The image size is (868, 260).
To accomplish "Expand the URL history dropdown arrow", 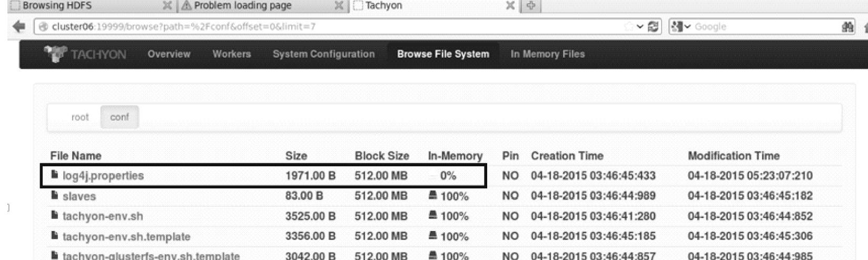I will pos(640,26).
